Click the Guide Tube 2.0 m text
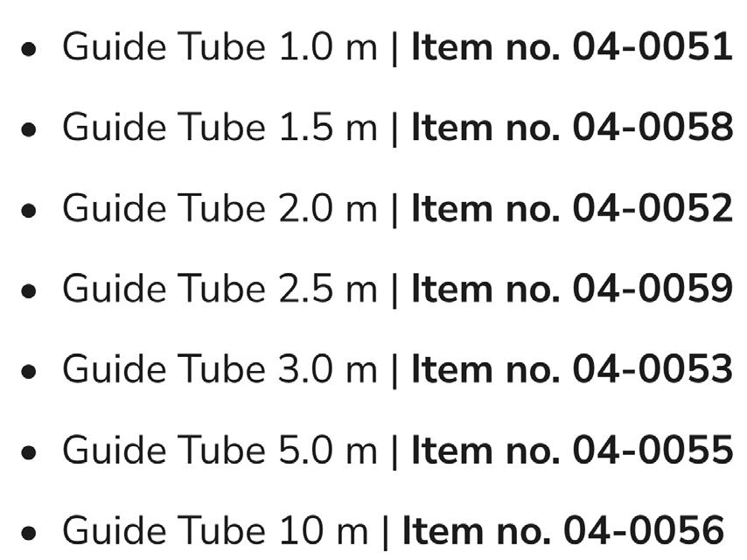 pyautogui.click(x=220, y=208)
